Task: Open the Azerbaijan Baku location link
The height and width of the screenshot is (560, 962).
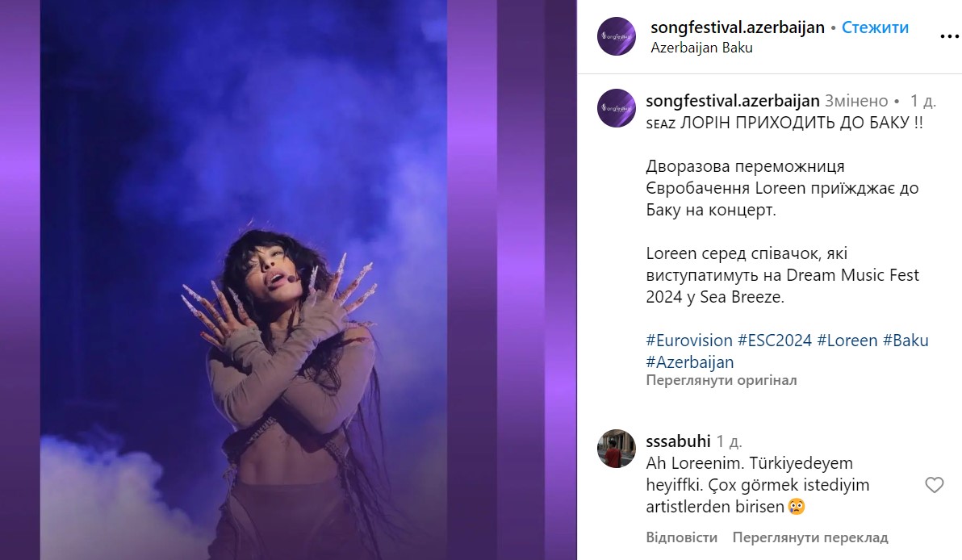Action: pos(701,48)
